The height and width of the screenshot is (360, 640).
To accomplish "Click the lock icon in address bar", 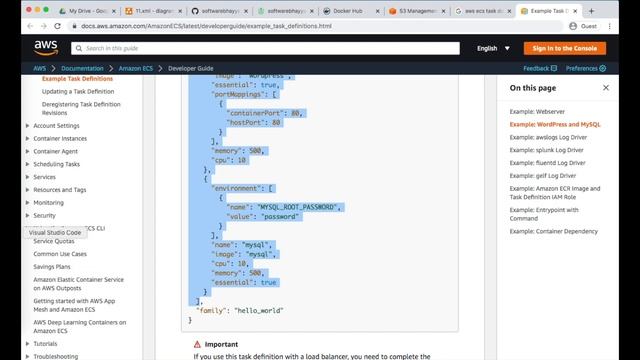I will (74, 26).
